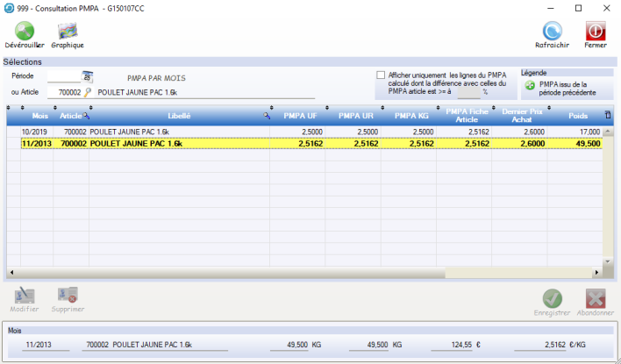Maximize the Consultation PMPA window
621x364 pixels.
click(577, 8)
